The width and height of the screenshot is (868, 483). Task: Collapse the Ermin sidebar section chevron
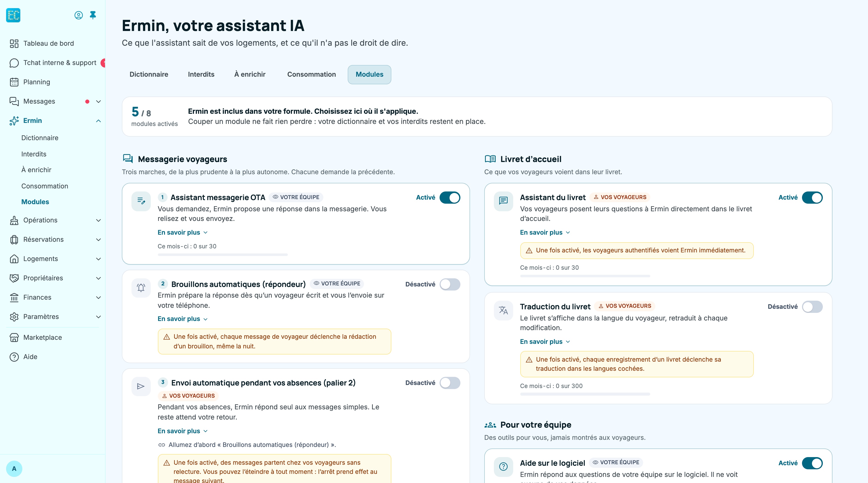[98, 121]
